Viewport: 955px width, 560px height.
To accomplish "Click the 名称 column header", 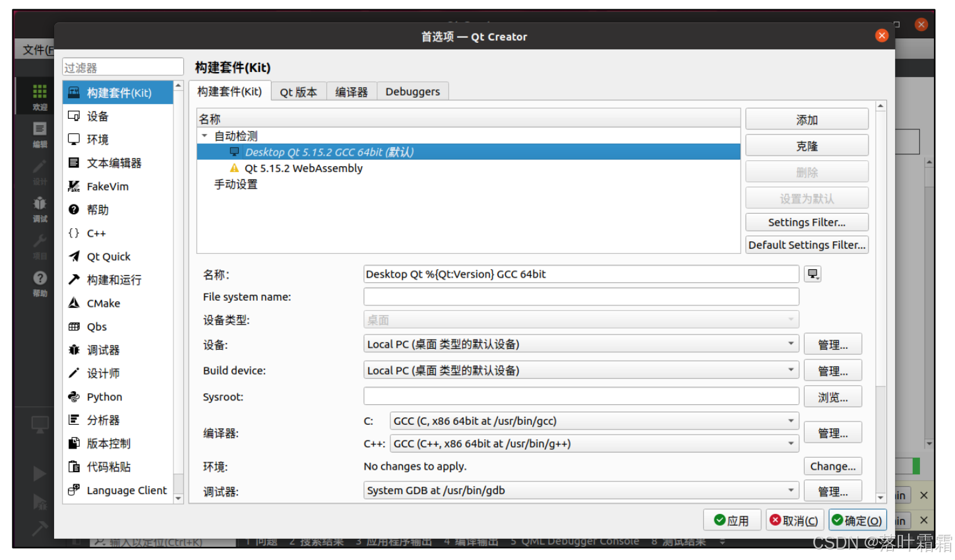I will click(469, 119).
